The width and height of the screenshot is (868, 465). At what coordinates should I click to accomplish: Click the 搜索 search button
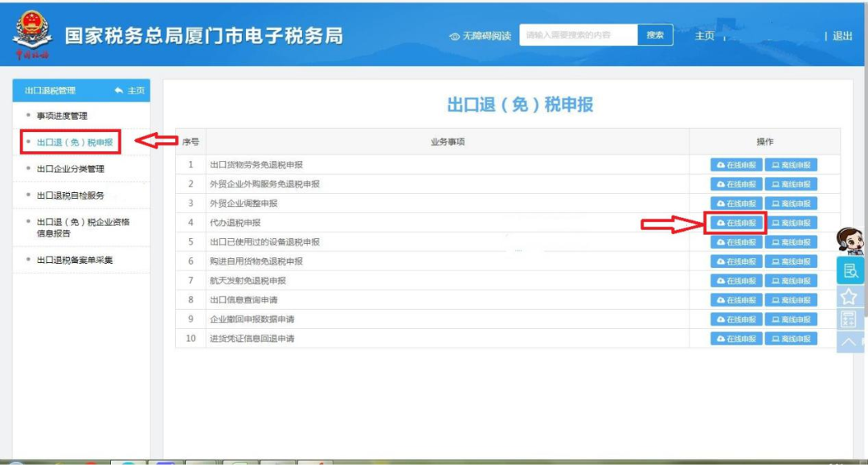(x=656, y=35)
